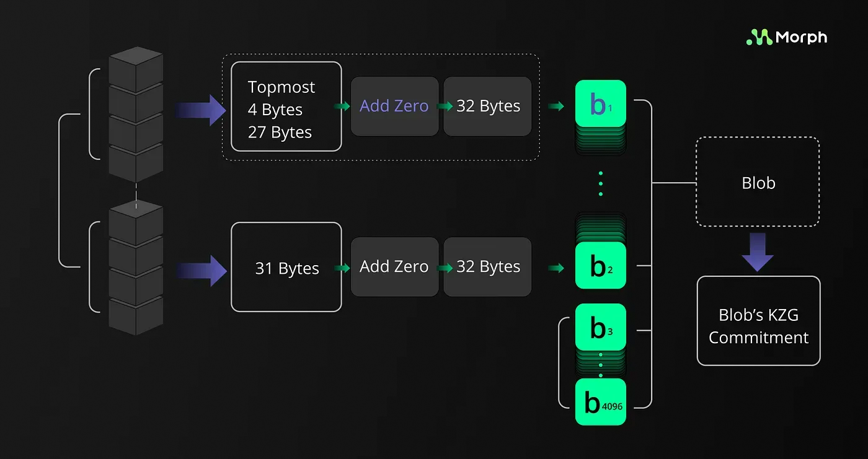The width and height of the screenshot is (868, 459).
Task: Click purple arrow pointing to Topmost box
Action: tap(201, 110)
